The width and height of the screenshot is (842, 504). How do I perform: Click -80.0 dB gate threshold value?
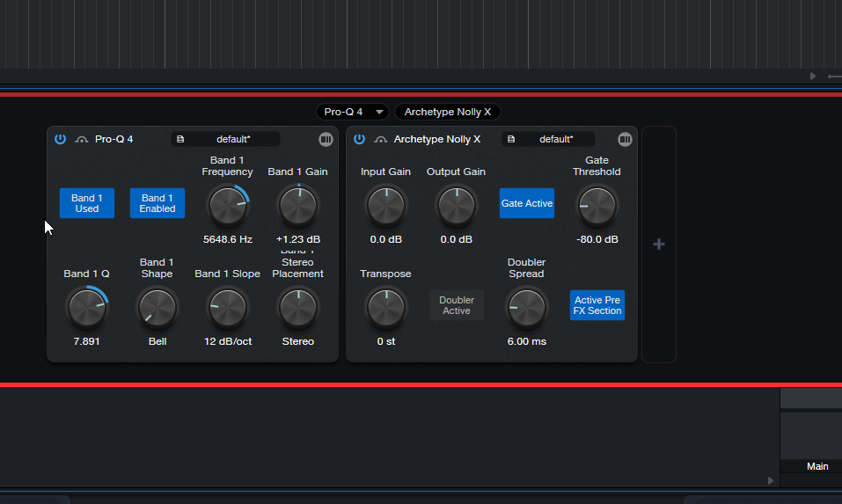597,239
